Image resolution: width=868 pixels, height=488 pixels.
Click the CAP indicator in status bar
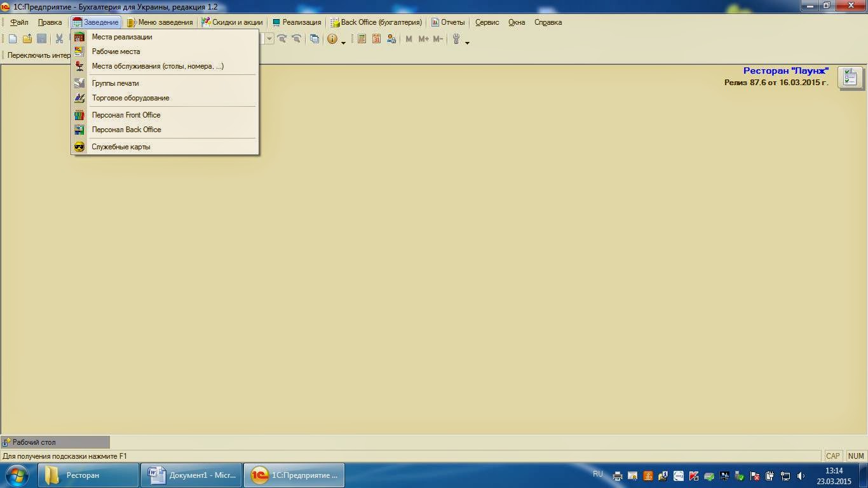[x=833, y=456]
